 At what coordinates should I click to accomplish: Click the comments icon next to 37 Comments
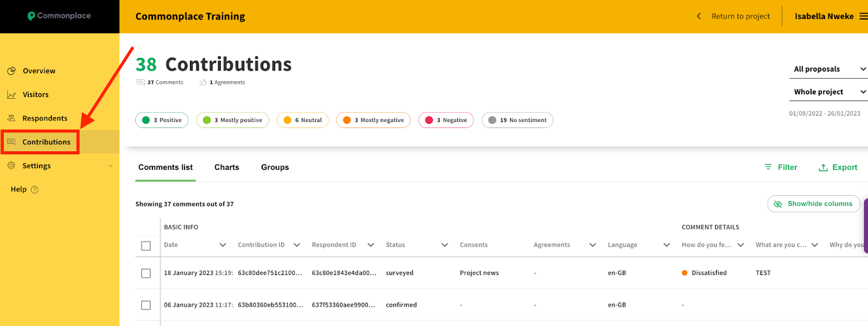click(x=141, y=82)
